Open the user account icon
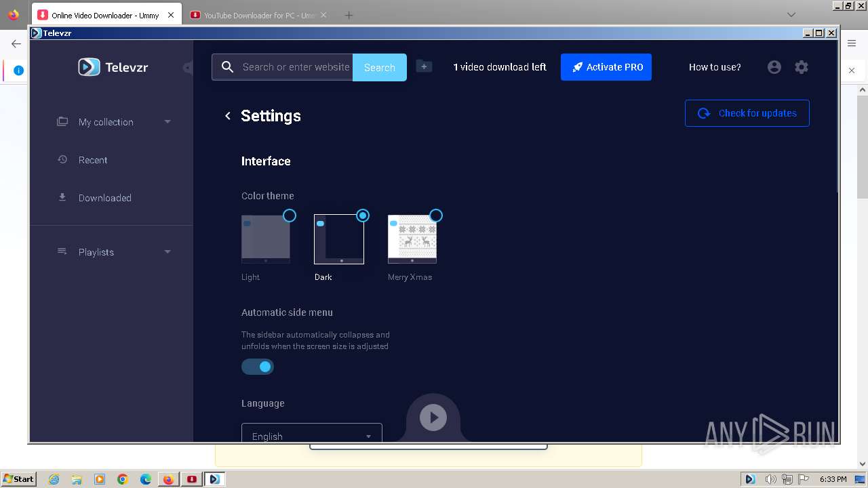Viewport: 868px width, 488px height. [x=774, y=67]
